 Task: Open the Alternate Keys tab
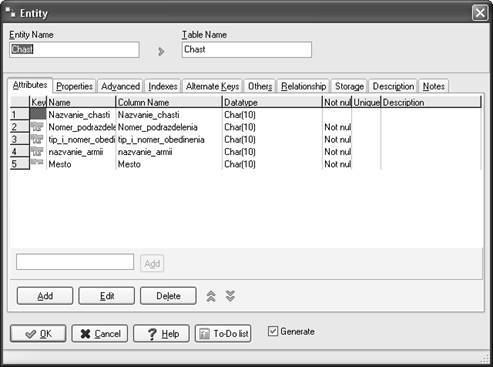[212, 86]
